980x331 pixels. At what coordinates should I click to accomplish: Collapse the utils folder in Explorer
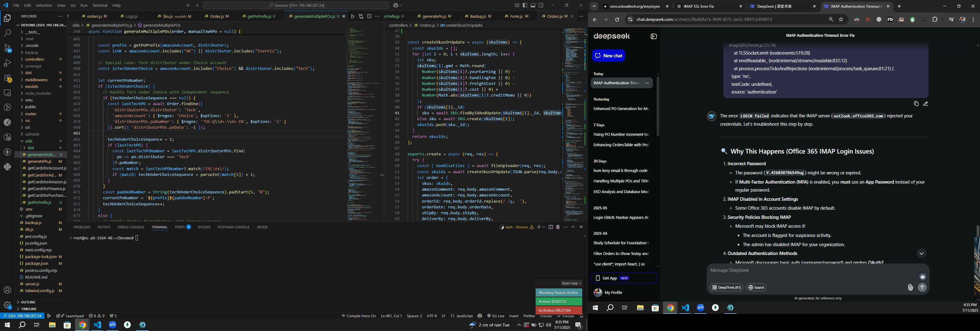[29, 141]
